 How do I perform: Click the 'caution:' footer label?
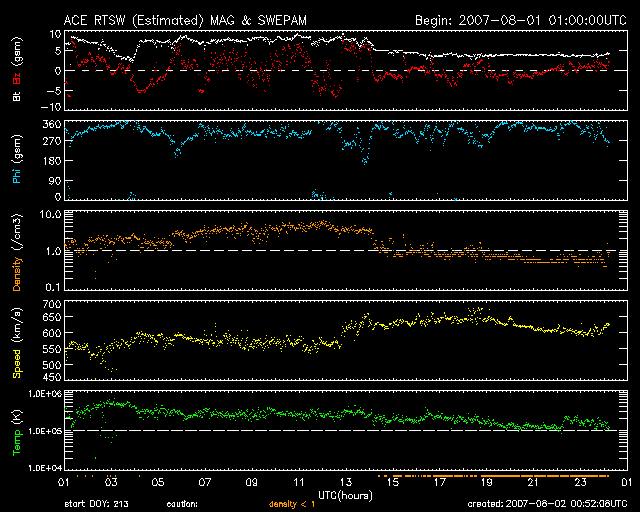coord(182,504)
